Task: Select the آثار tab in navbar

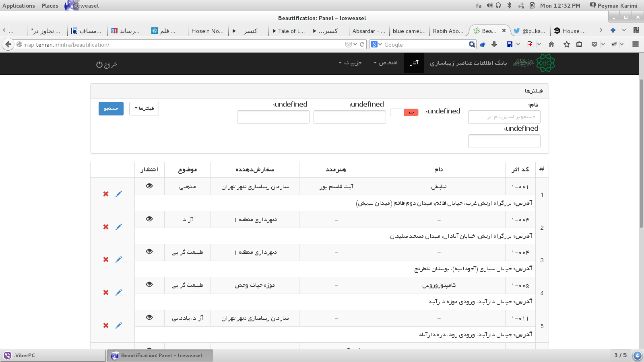Action: (414, 63)
